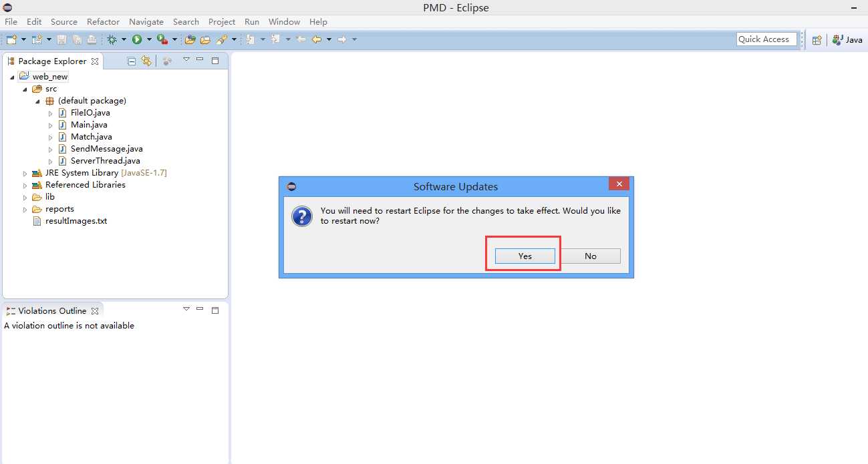Expand the Main.java node
The height and width of the screenshot is (464, 868).
tap(50, 125)
